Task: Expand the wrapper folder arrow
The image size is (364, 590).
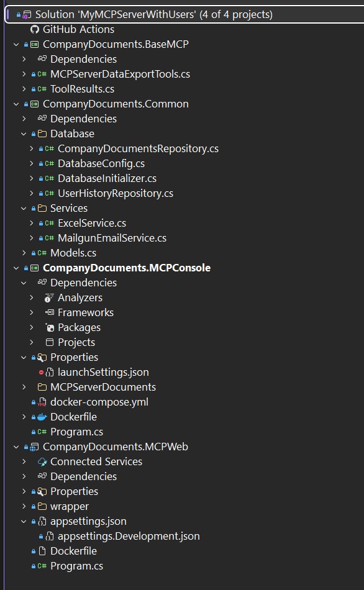Action: 24,506
